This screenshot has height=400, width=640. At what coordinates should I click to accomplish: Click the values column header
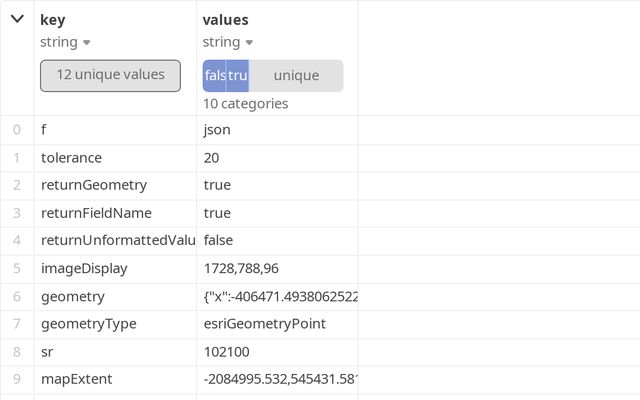pos(225,20)
